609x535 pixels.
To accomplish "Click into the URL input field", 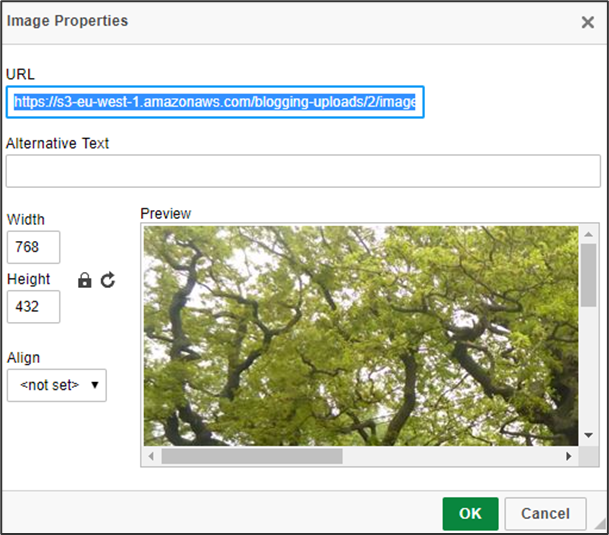I will pos(215,102).
